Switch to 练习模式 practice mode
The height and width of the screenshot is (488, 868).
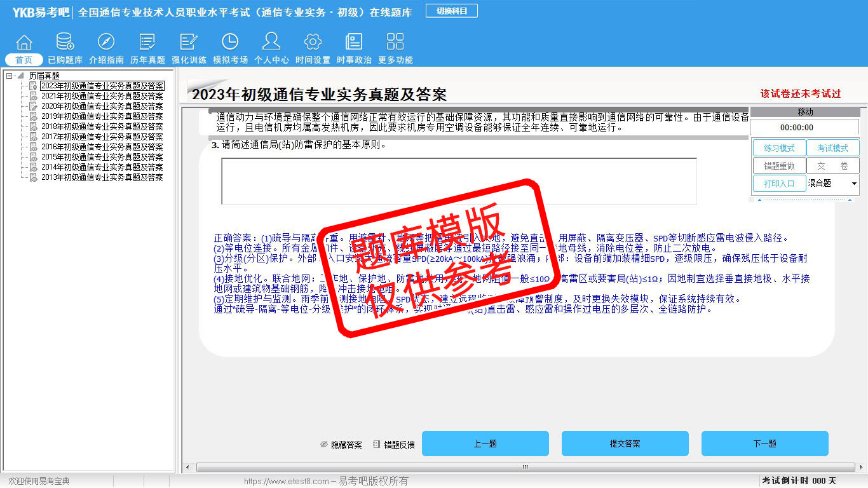click(x=779, y=148)
